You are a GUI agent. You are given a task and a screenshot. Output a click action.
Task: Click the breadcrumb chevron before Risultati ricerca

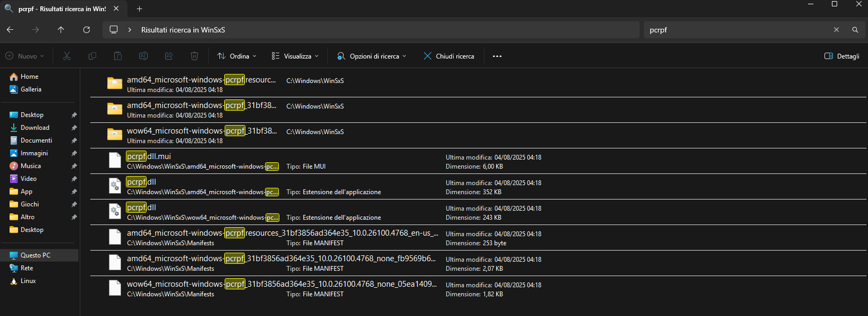click(x=130, y=30)
